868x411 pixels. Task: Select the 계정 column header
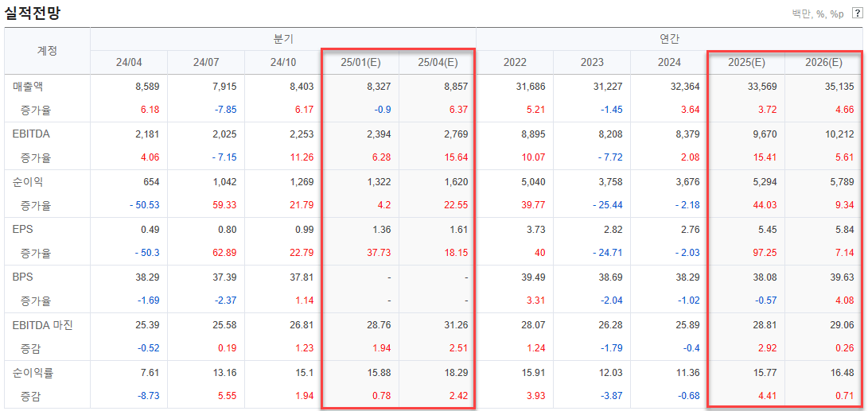(47, 50)
